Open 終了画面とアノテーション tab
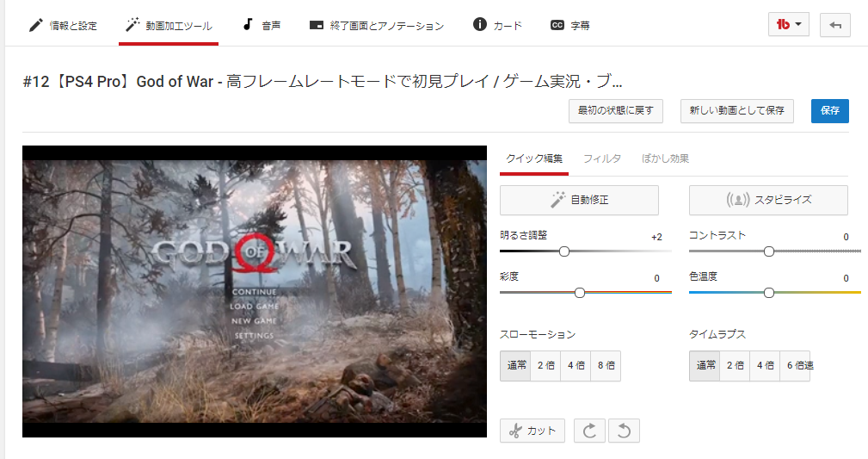This screenshot has height=459, width=868. tap(377, 26)
